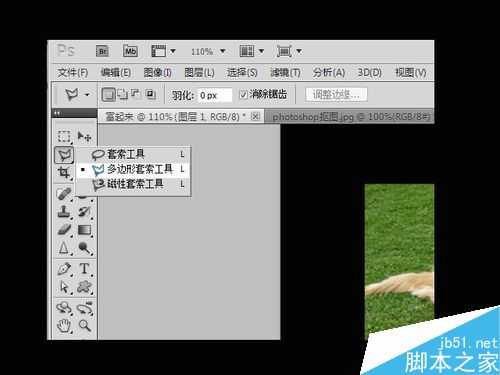Select the Type tool
This screenshot has height=375, width=500.
(x=84, y=269)
